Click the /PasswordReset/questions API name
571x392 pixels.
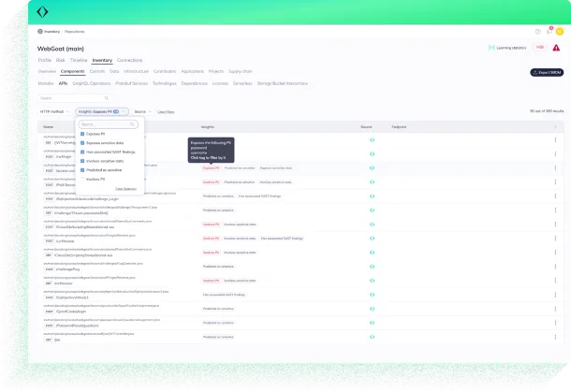point(77,326)
